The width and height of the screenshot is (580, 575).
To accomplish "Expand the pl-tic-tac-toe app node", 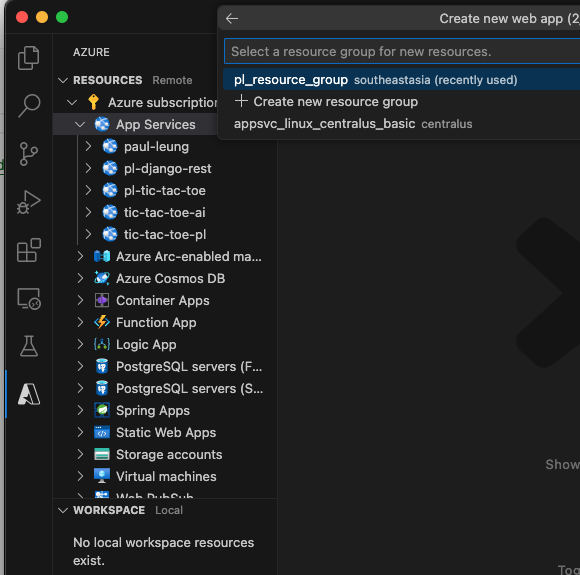I will click(x=88, y=191).
